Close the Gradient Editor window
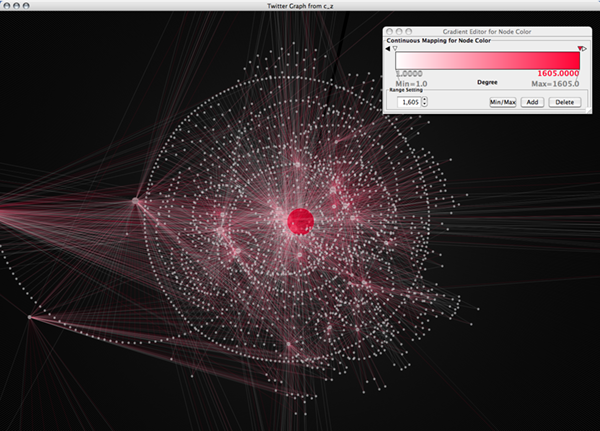 [390, 33]
